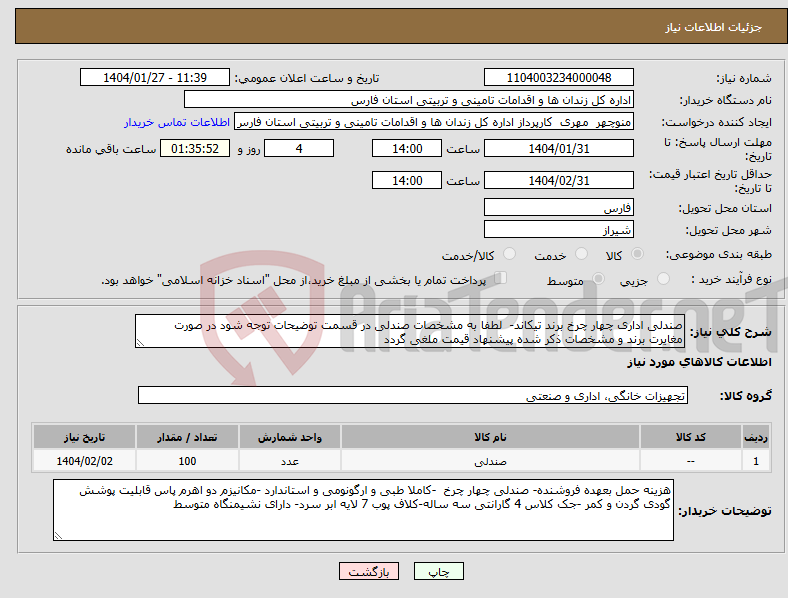Toggle the اسناد خزانه اسلامی payment checkbox
This screenshot has height=598, width=788.
tap(501, 278)
